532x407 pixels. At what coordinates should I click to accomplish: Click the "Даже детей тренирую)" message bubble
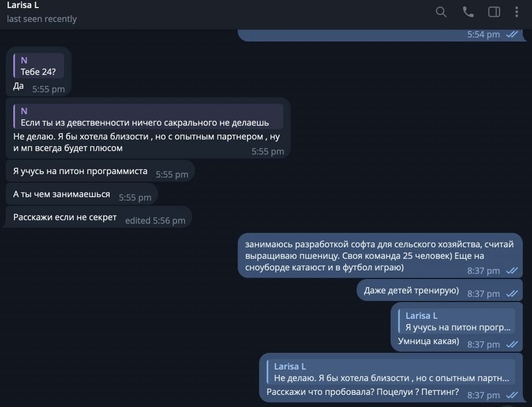coord(411,291)
